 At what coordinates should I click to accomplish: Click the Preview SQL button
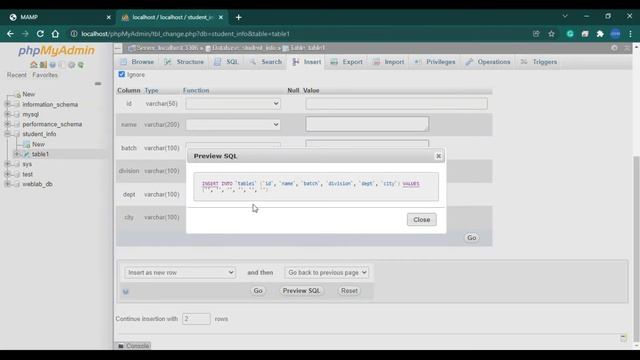[301, 291]
